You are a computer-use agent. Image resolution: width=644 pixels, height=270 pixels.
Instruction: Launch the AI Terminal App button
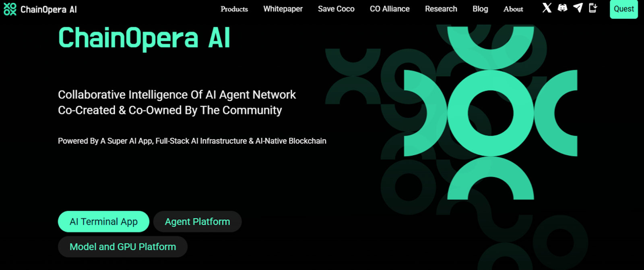[103, 222]
